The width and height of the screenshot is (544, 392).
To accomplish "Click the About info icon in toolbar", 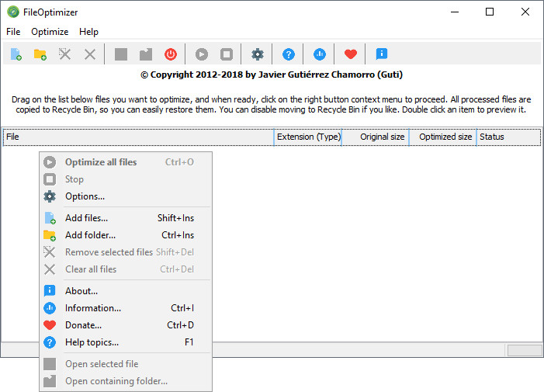I will coord(381,54).
